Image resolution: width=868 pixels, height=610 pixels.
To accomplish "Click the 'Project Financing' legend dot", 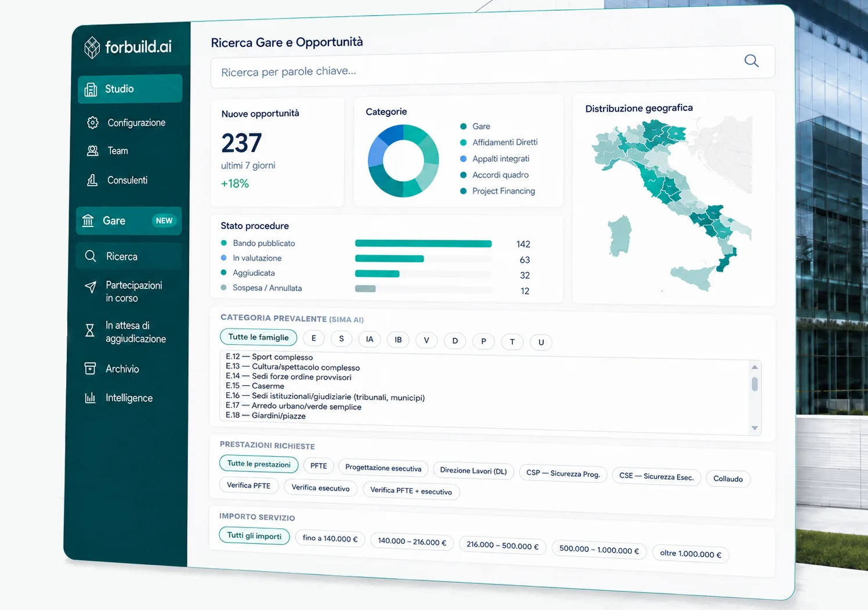I will pos(463,191).
